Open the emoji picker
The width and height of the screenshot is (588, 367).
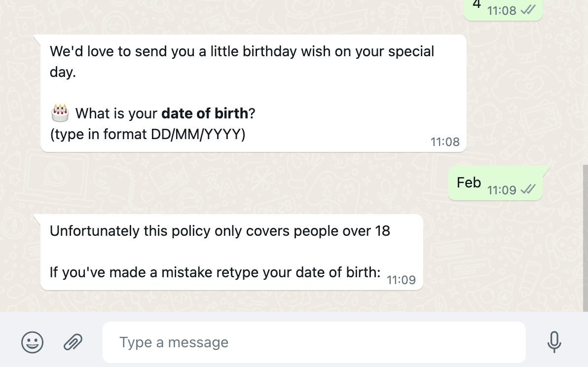point(32,342)
